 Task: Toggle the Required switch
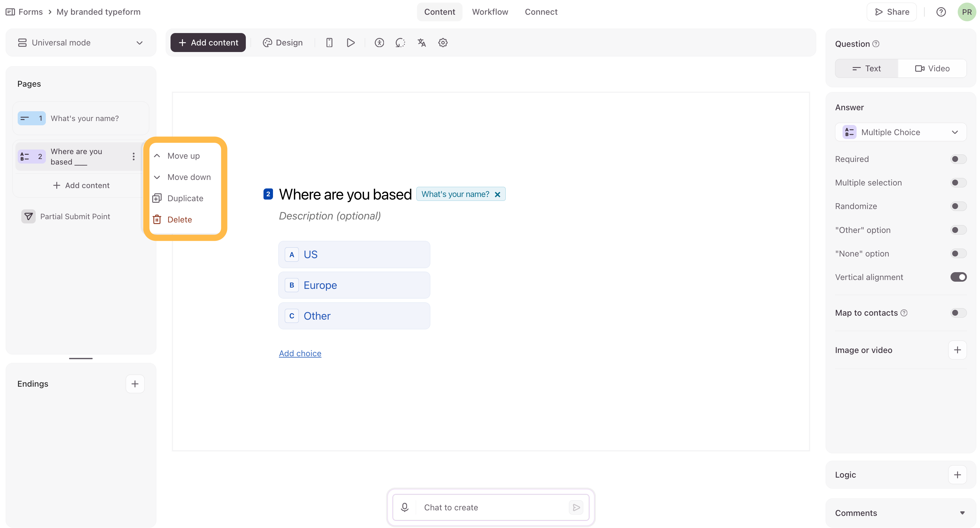pos(958,159)
